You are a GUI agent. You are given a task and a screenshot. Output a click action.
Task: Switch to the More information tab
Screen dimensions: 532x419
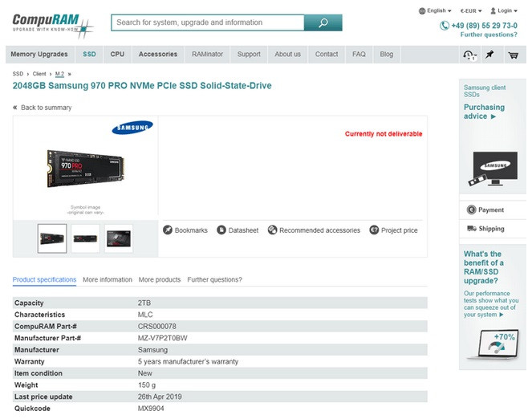tap(108, 280)
